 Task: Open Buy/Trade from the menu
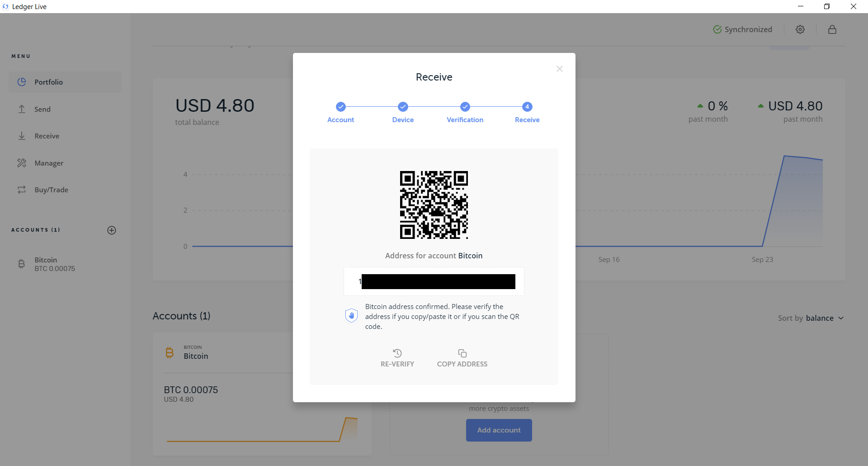pos(65,190)
